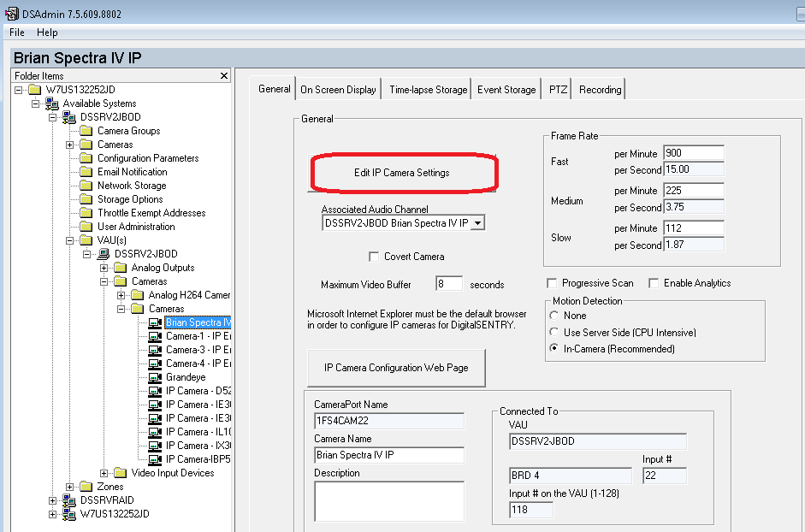The width and height of the screenshot is (805, 532).
Task: Select the None motion detection radio button
Action: [556, 316]
